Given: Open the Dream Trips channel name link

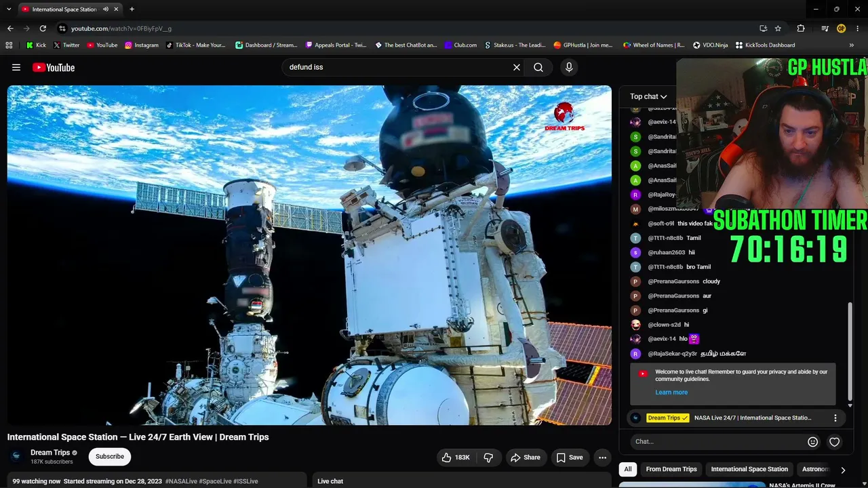Looking at the screenshot, I should pos(50,453).
